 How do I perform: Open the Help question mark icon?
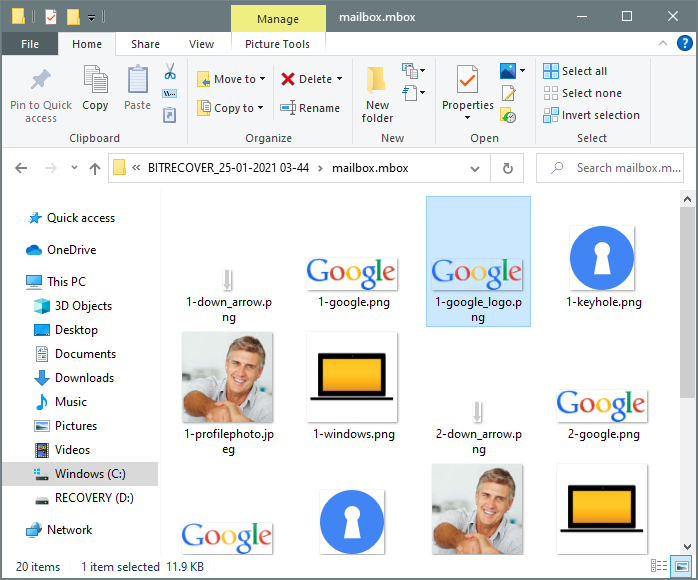click(685, 43)
